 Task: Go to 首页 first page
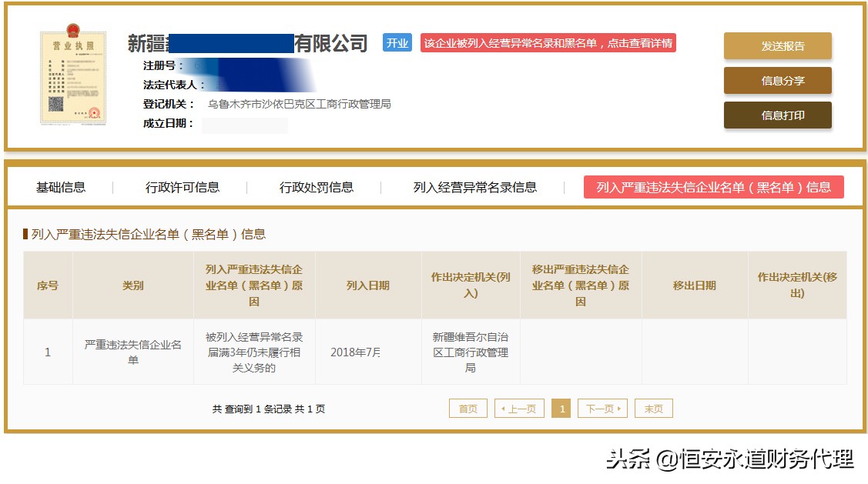468,408
